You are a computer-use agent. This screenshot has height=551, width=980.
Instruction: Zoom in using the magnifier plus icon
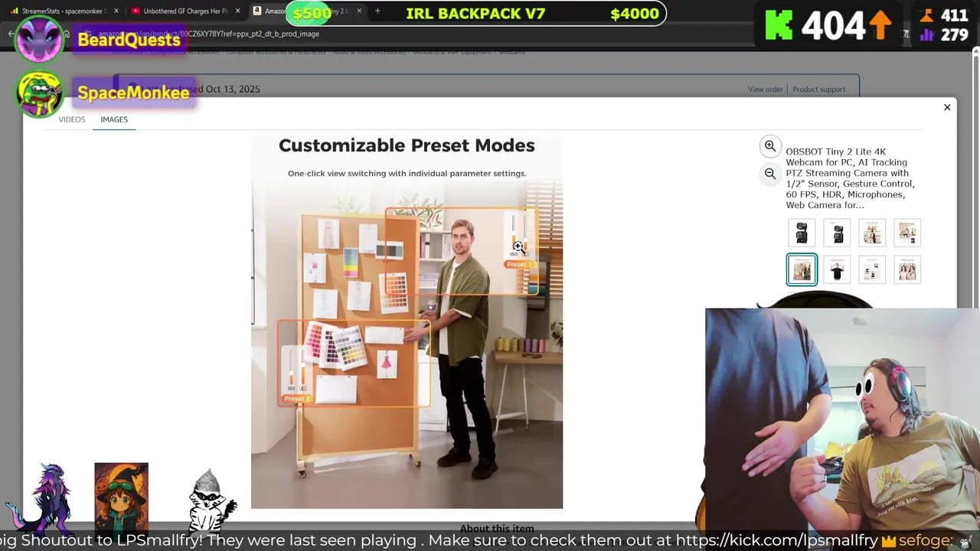pyautogui.click(x=769, y=146)
